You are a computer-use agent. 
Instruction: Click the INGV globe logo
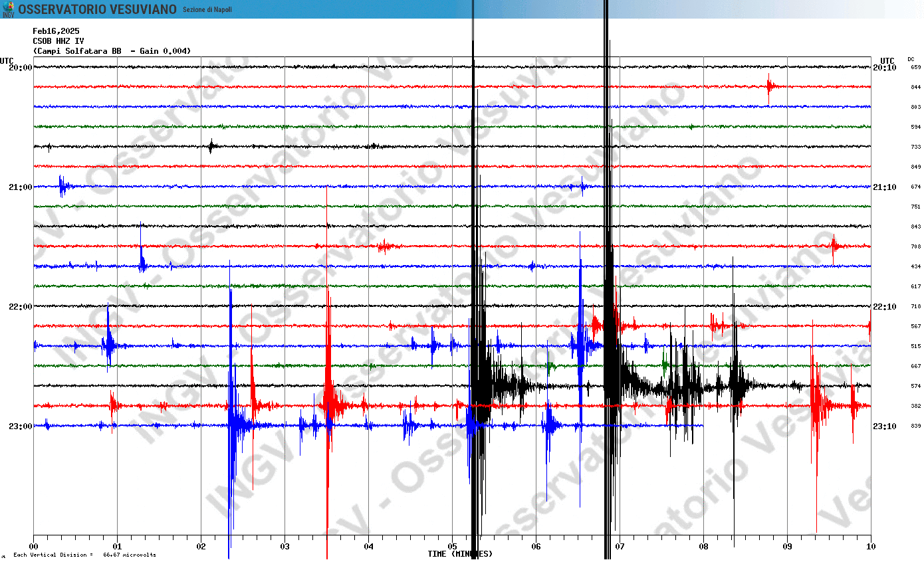point(8,9)
